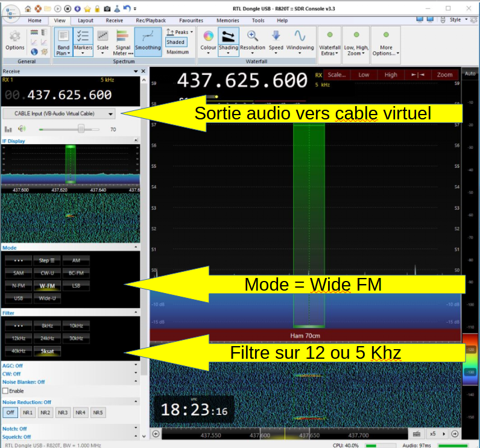
Task: Mute audio with the speaker icon
Action: 22,128
